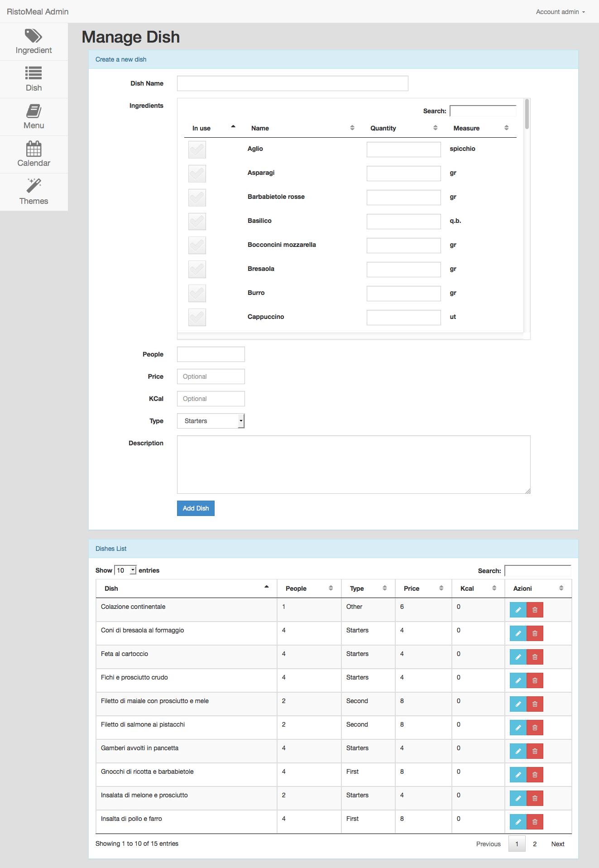Open the Type dropdown showing Starters

[211, 421]
